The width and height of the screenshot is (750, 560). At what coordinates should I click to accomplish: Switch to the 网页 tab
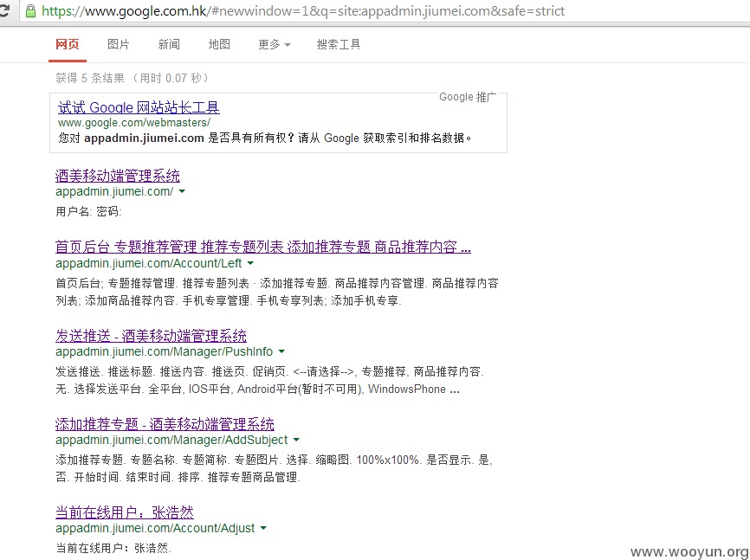point(67,44)
